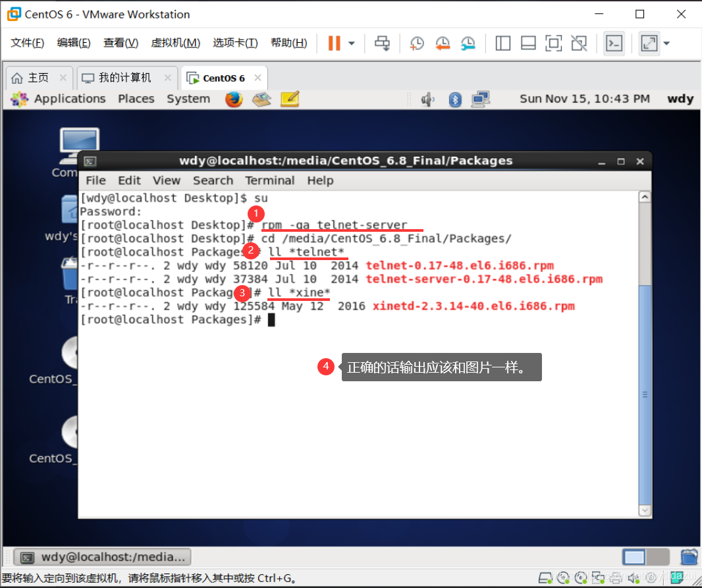Close the 主页 tab
702x588 pixels.
(x=63, y=78)
